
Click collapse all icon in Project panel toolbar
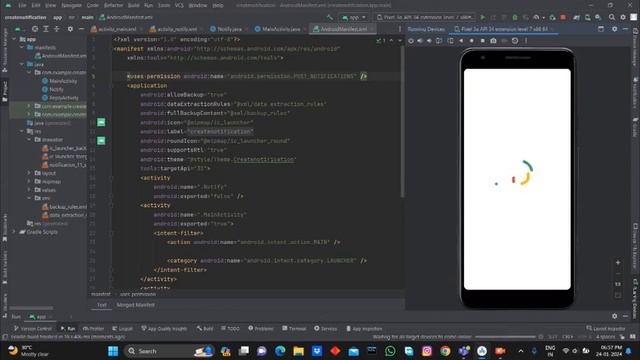coord(57,29)
